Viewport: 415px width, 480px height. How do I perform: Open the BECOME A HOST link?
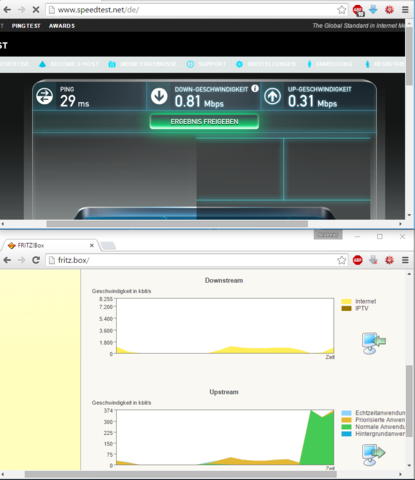(69, 64)
